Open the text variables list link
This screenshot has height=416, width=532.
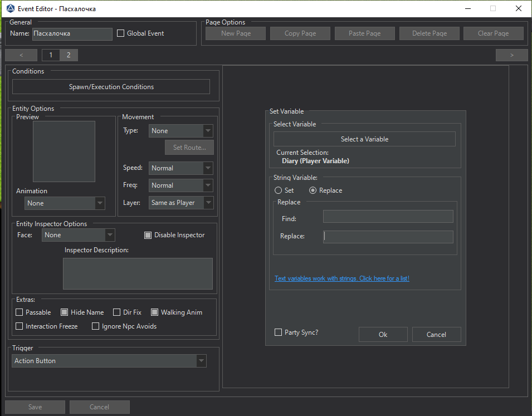click(x=341, y=278)
